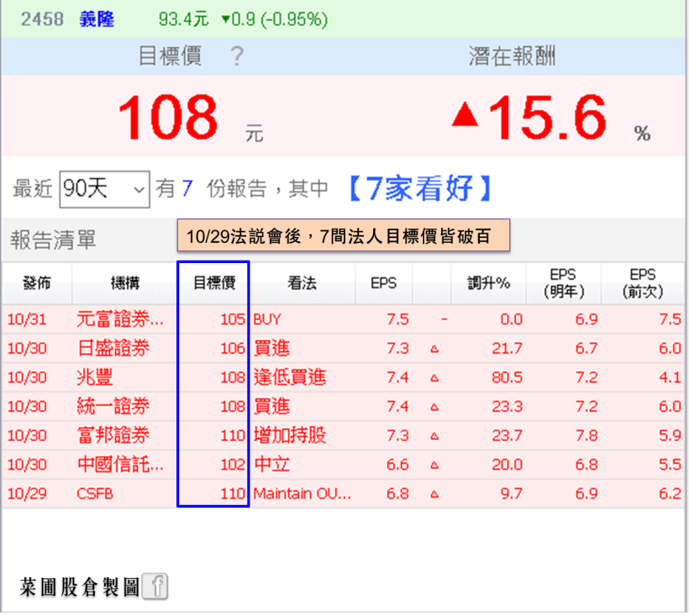Click the 7.8 next-year EPS in 富邦證券 row
Viewport: 689px width, 616px height.
[586, 435]
